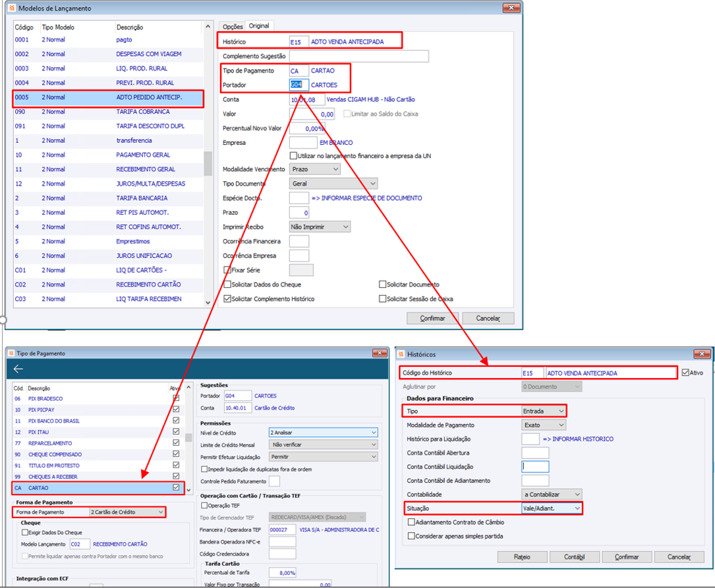Screen dimensions: 715x588
Task: Open the Nível de Crédito dropdown
Action: point(324,432)
